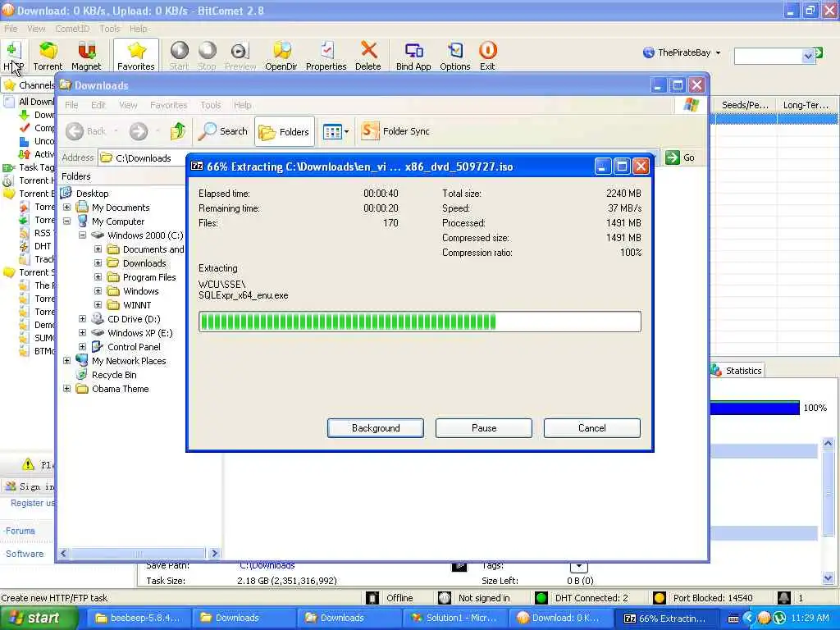This screenshot has width=840, height=630.
Task: Open Favorites in BitComet toolbar
Action: click(x=136, y=56)
